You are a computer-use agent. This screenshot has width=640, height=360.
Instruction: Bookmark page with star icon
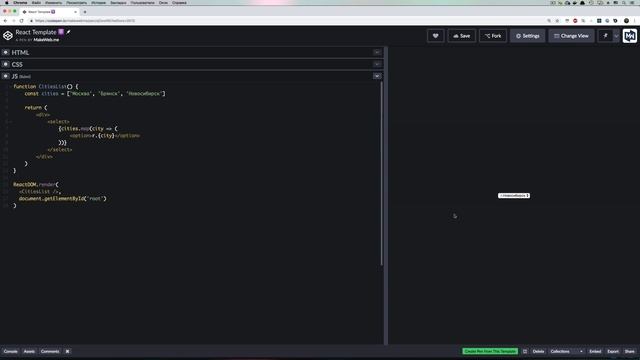pyautogui.click(x=557, y=20)
